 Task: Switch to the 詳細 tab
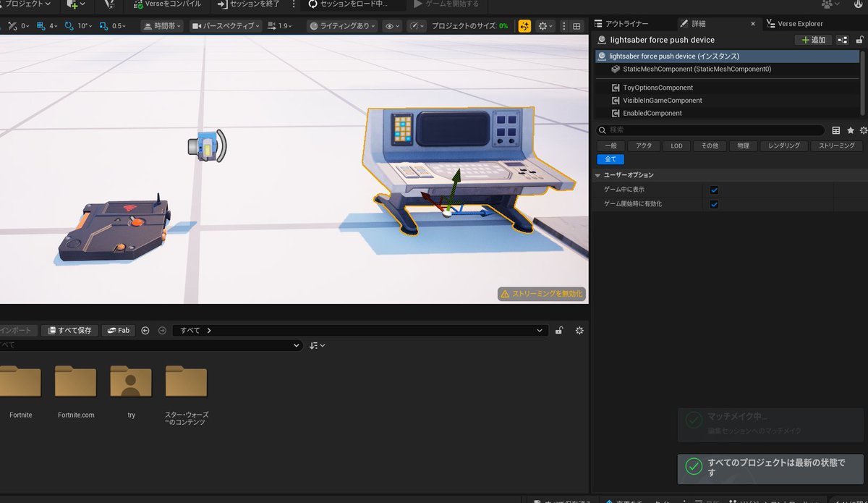(x=698, y=24)
